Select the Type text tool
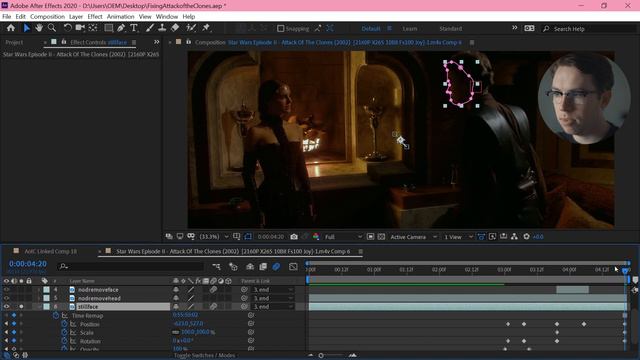 tap(133, 28)
